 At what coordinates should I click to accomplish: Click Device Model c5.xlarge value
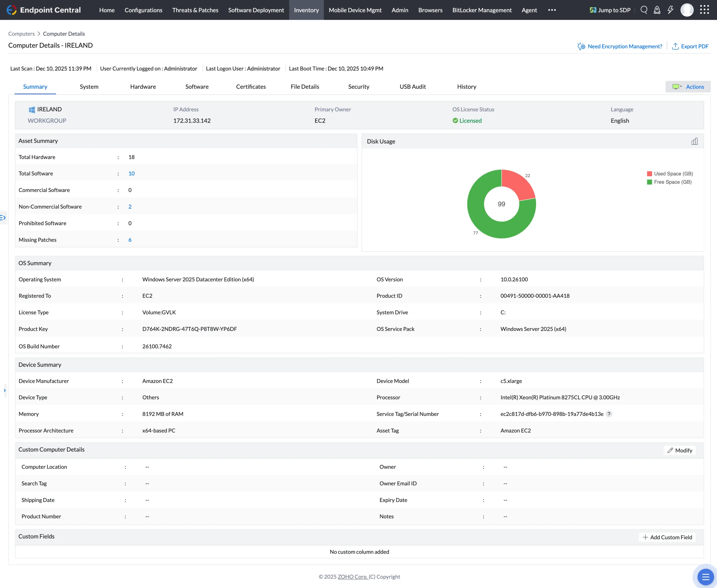(x=511, y=381)
